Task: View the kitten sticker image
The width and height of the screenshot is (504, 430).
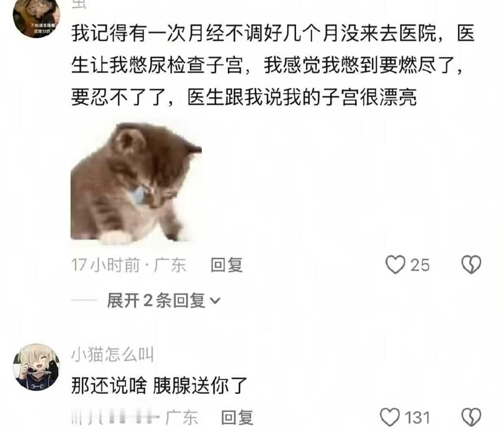Action: click(136, 182)
